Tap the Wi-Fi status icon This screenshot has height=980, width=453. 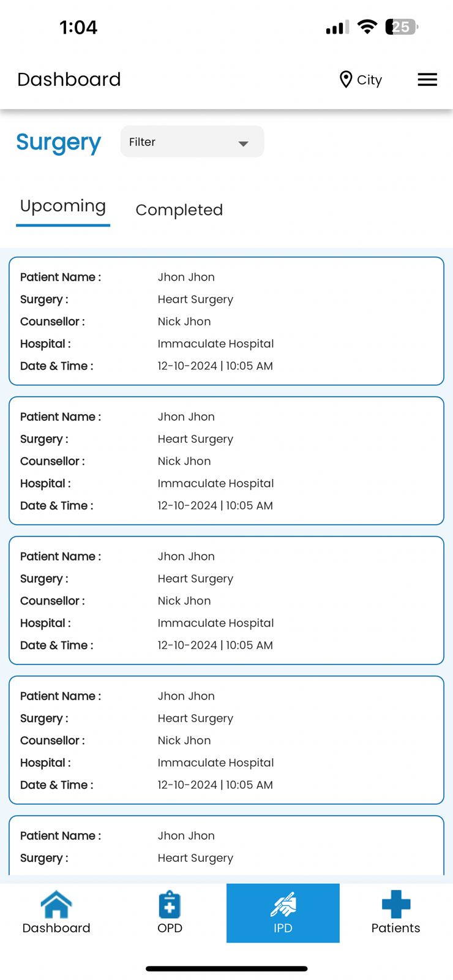pos(367,27)
